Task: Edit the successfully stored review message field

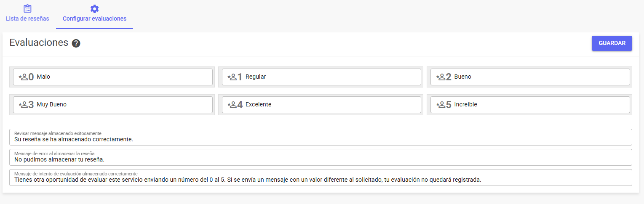Action: (321, 137)
